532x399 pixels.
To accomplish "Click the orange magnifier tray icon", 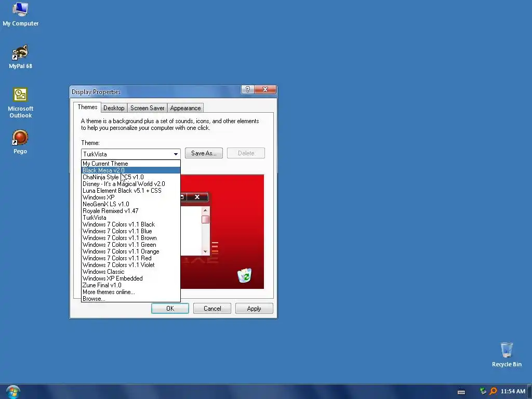I will click(x=493, y=391).
